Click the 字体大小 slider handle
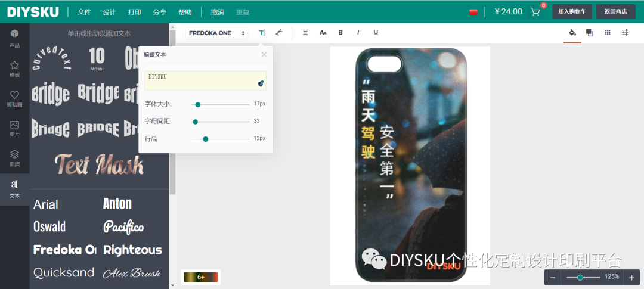The width and height of the screenshot is (644, 289). pos(197,105)
